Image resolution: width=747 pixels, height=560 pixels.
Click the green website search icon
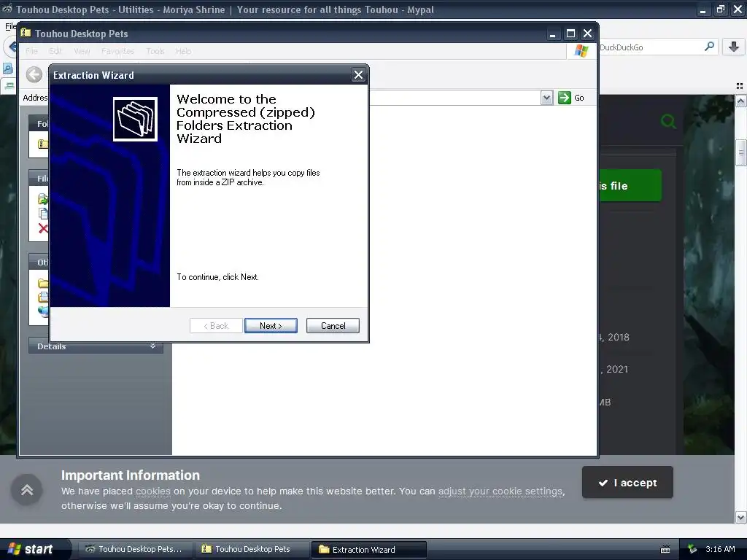(668, 121)
